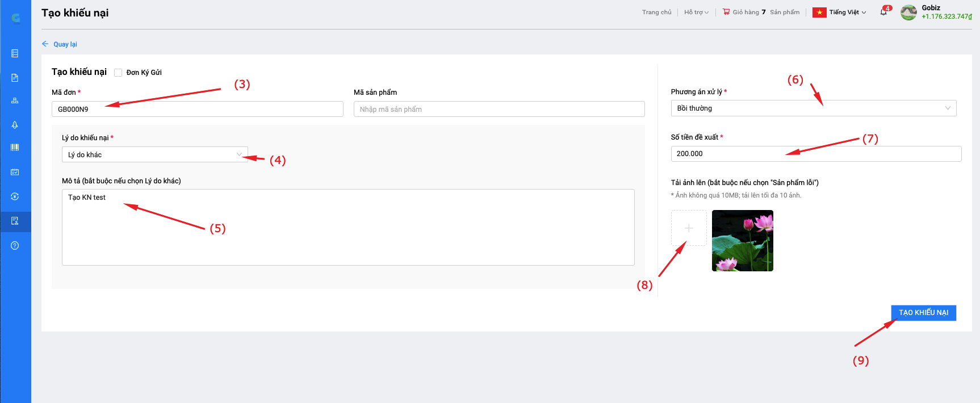Click the Gobiz user avatar

[908, 12]
